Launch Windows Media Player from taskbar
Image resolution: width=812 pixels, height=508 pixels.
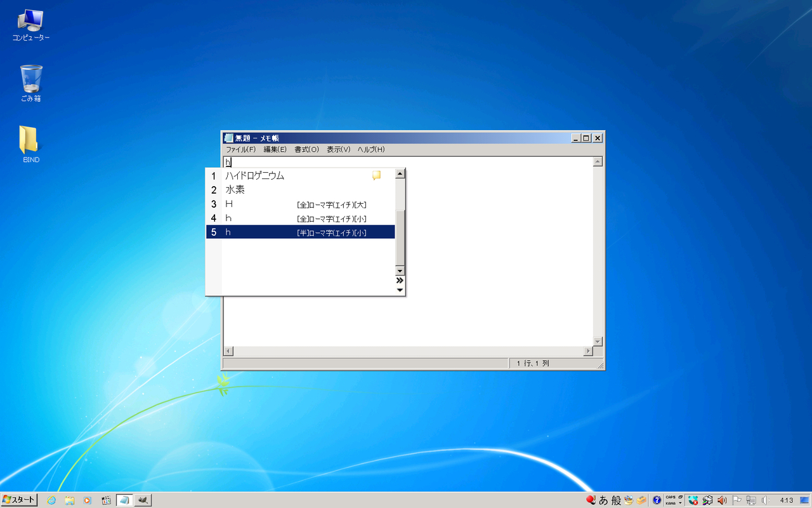pyautogui.click(x=88, y=500)
